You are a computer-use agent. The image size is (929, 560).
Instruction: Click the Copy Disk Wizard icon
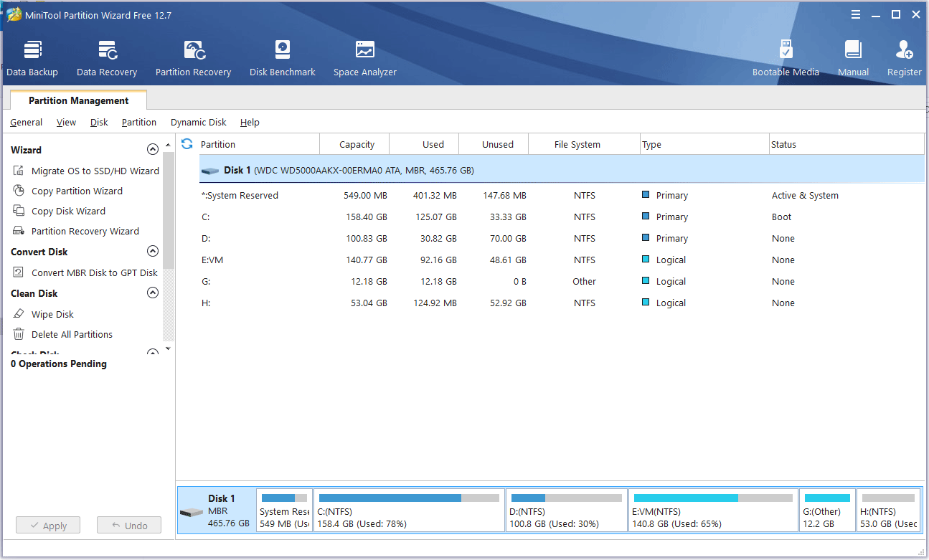point(19,211)
